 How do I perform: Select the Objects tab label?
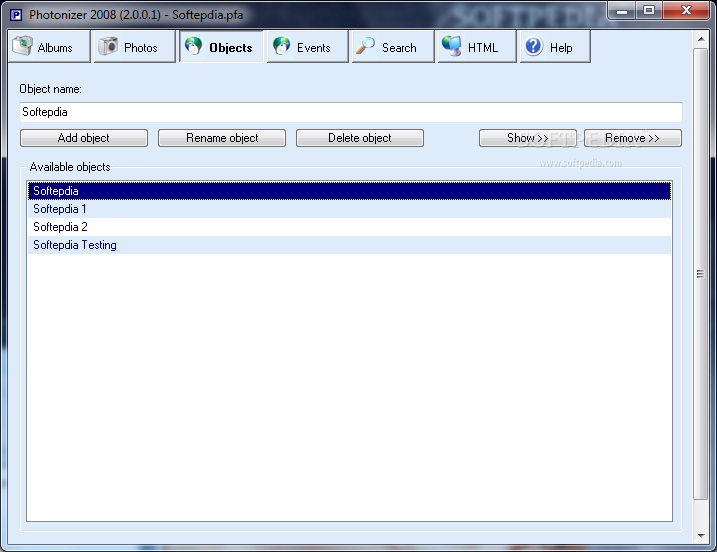(230, 48)
